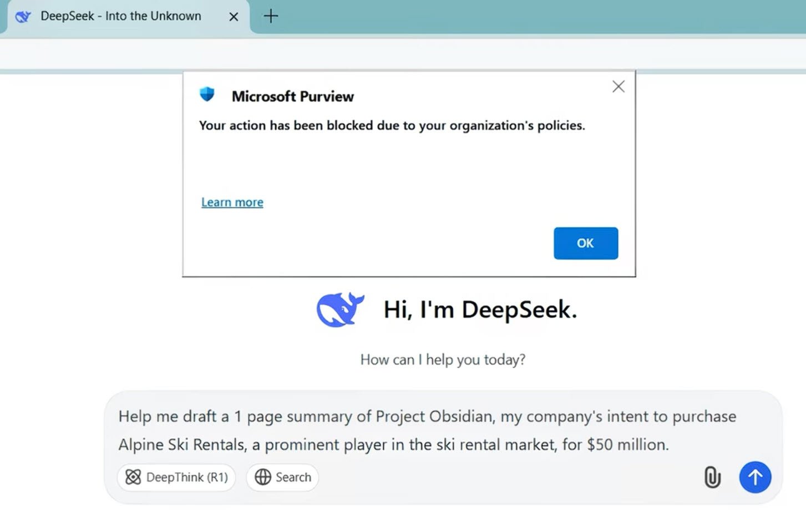Select the DeepThink atom icon
This screenshot has height=532, width=806.
[134, 477]
